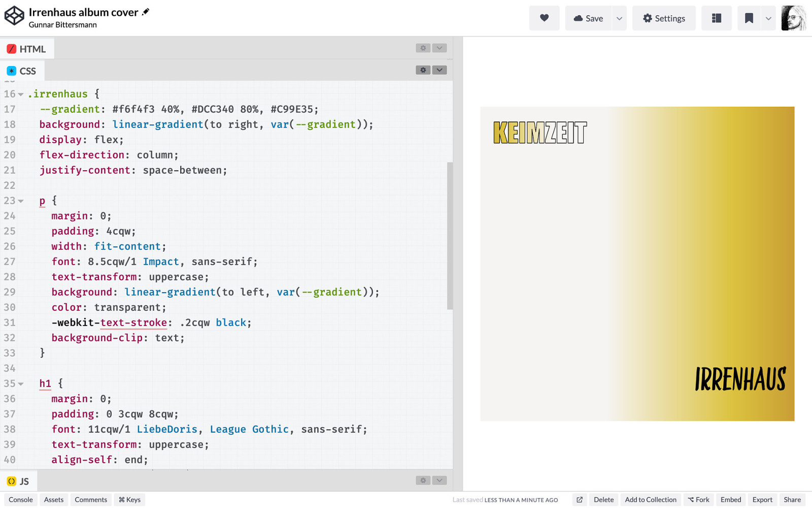Expand the CSS editor options chevron
The width and height of the screenshot is (812, 508).
(x=439, y=70)
